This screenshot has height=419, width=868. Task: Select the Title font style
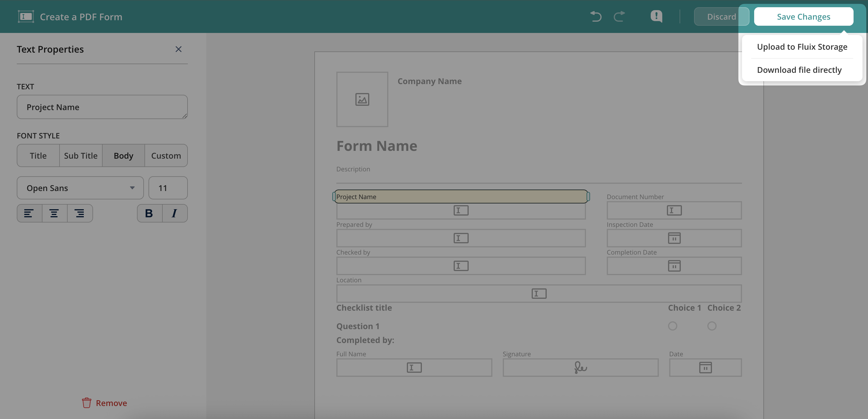(38, 156)
